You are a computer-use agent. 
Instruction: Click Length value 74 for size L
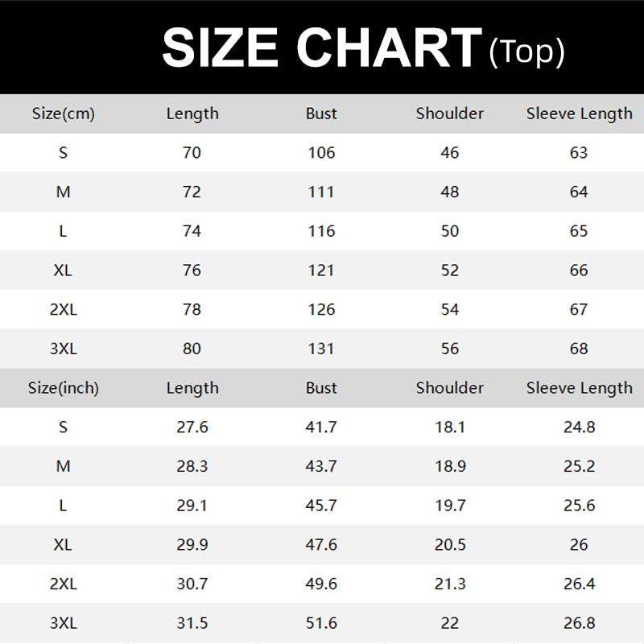point(192,231)
